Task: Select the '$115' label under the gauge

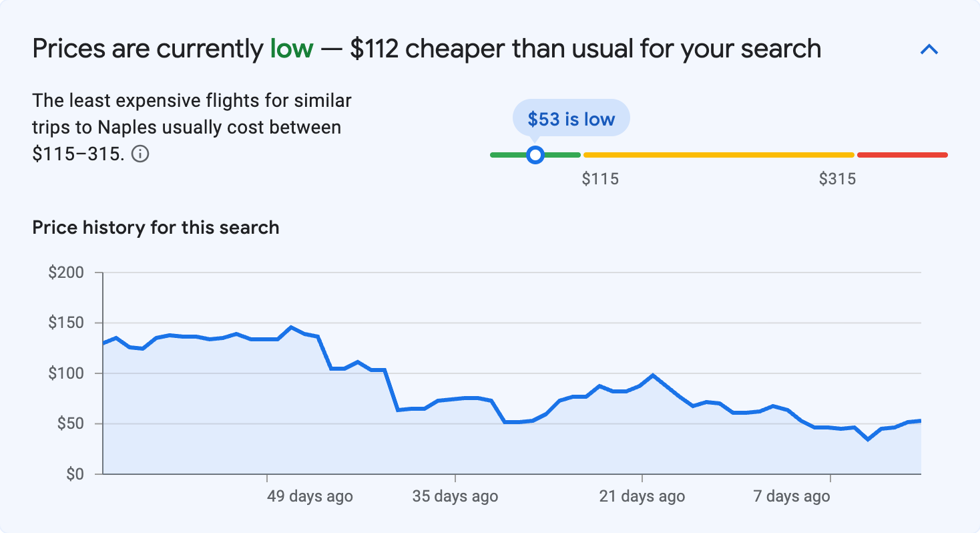Action: [601, 178]
